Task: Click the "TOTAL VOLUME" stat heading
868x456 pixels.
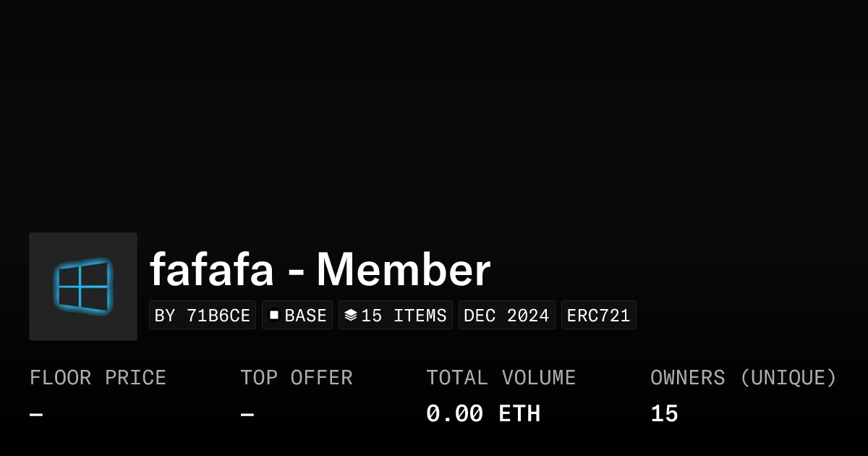Action: 501,378
